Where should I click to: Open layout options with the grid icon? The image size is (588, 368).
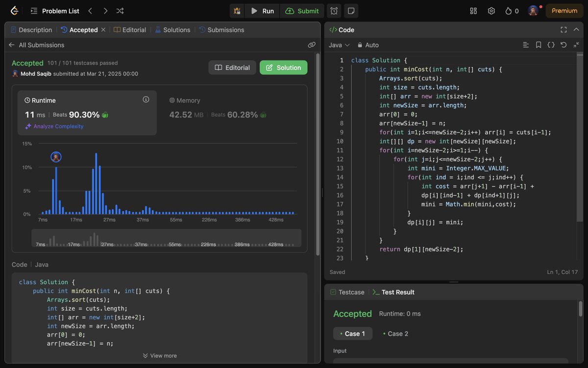(x=473, y=10)
